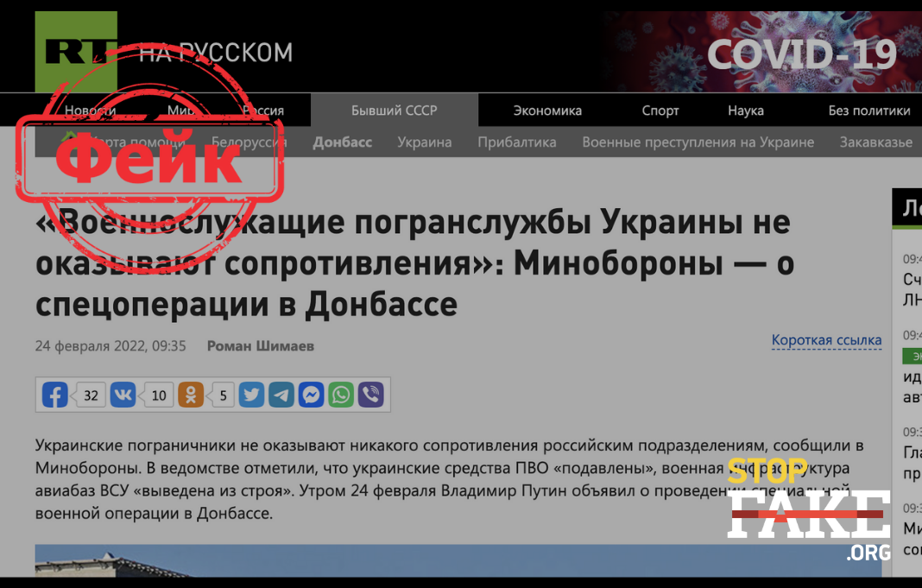The height and width of the screenshot is (588, 922).
Task: Share the article on Twitter
Action: click(251, 395)
